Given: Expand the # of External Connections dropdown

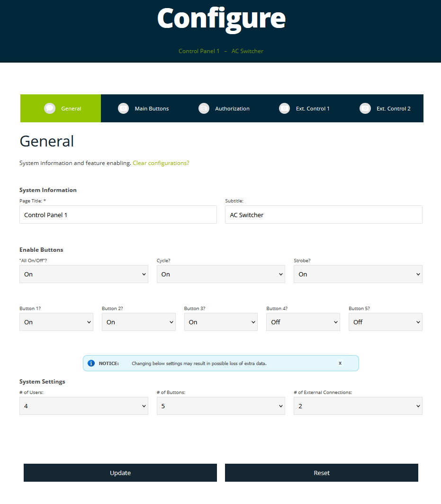Looking at the screenshot, I should (x=358, y=406).
